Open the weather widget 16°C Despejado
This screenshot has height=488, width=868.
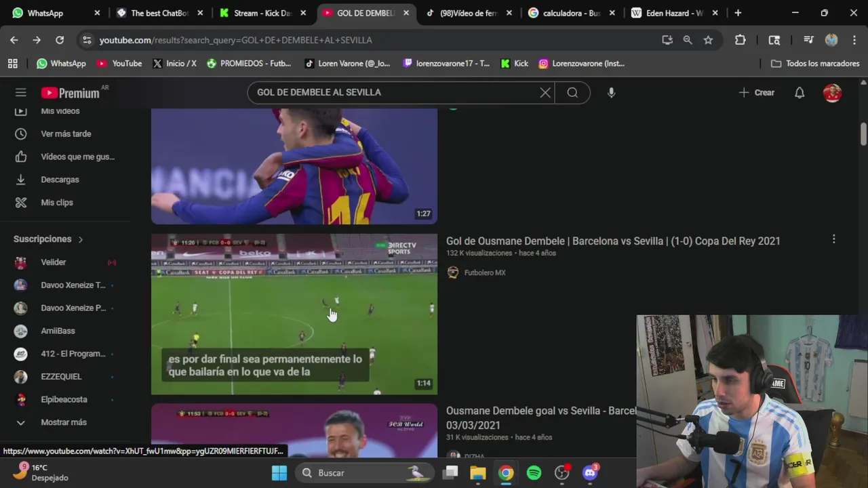pos(42,472)
